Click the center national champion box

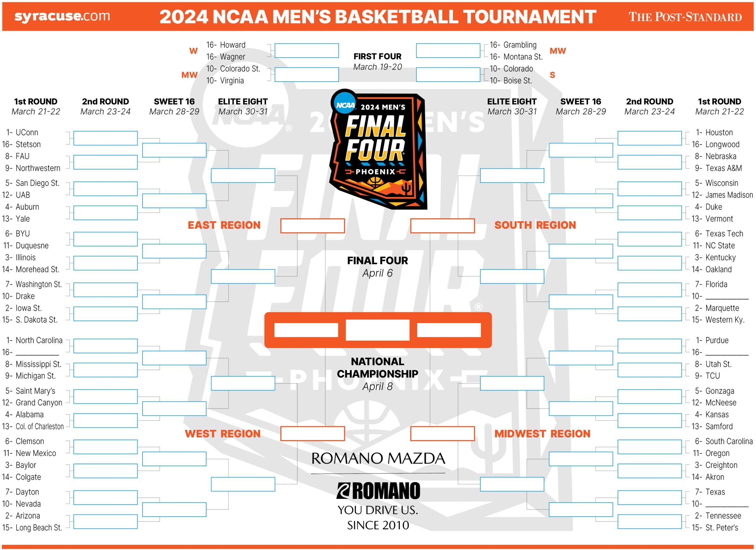[x=377, y=330]
